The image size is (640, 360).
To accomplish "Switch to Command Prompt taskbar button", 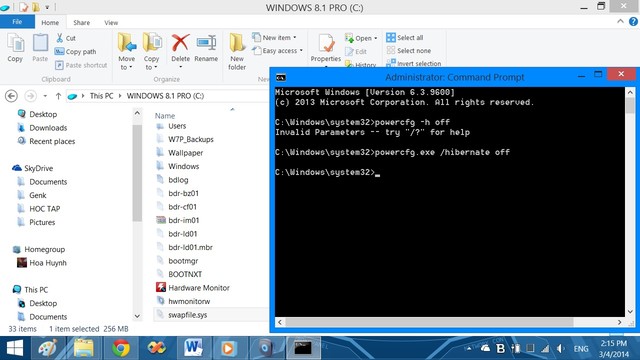I will (303, 348).
